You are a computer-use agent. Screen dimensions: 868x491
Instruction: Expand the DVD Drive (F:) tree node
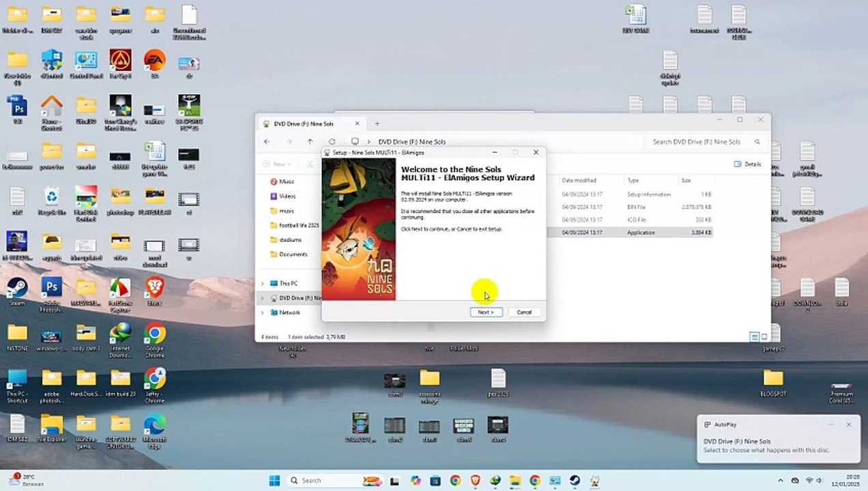click(262, 298)
